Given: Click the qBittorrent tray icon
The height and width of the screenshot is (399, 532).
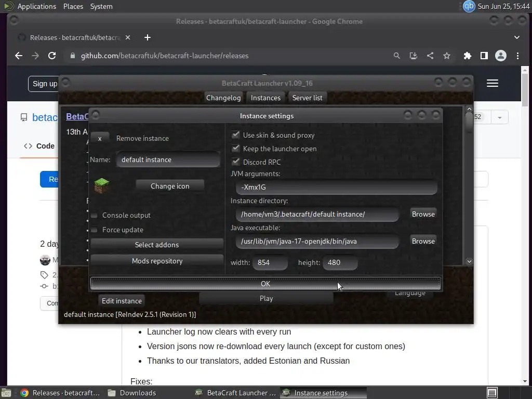Looking at the screenshot, I should coord(469,6).
